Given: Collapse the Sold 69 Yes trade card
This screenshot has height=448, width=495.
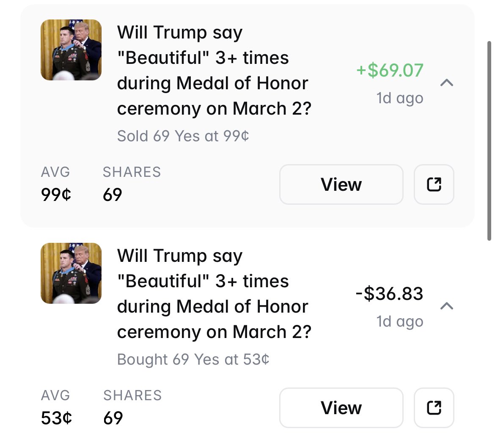Looking at the screenshot, I should (x=447, y=83).
